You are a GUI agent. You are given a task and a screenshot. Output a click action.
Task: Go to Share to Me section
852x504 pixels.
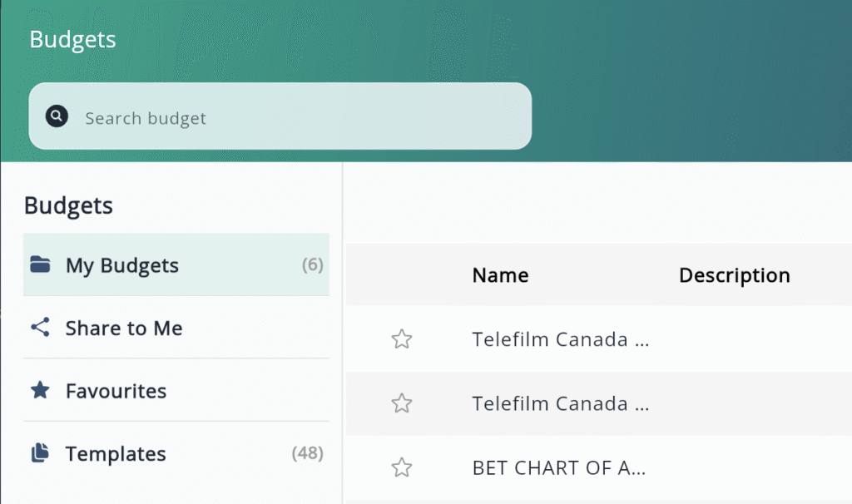tap(124, 329)
